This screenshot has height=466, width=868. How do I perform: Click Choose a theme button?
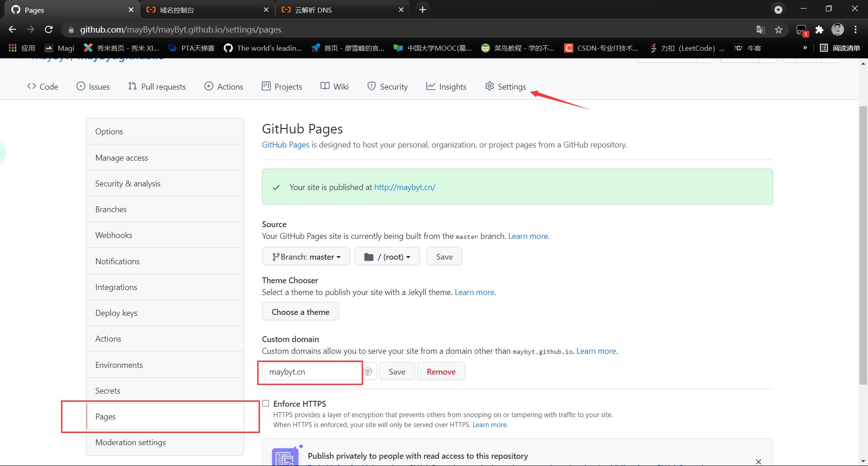(301, 312)
